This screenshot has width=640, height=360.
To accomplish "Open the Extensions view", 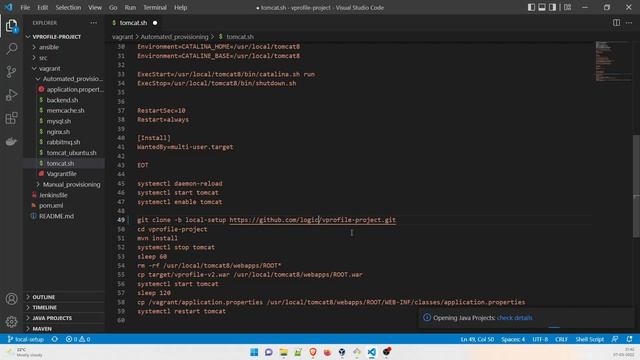I will [x=11, y=118].
